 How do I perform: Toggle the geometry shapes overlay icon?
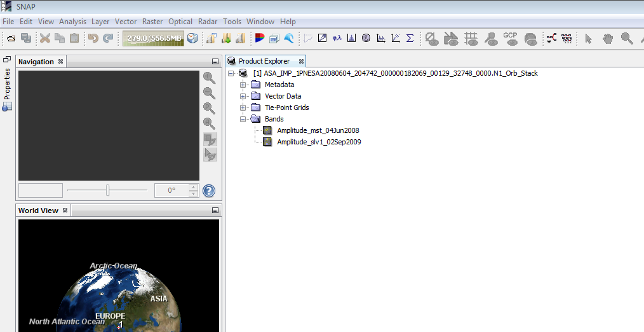point(451,39)
